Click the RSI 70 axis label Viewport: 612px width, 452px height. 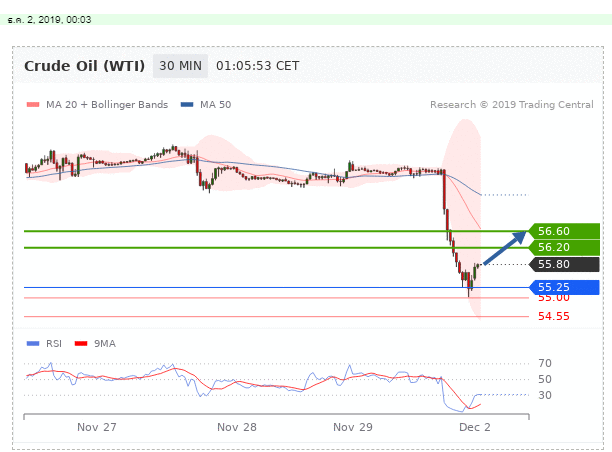[x=545, y=363]
